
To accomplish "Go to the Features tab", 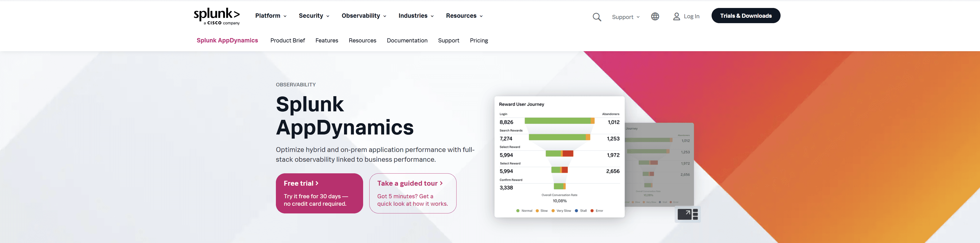I will click(x=326, y=40).
